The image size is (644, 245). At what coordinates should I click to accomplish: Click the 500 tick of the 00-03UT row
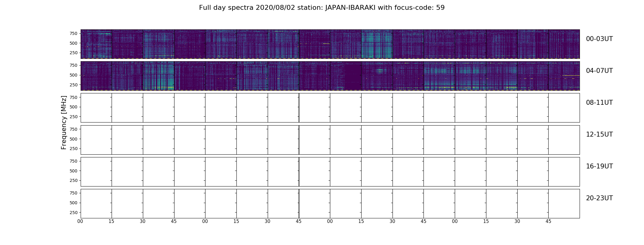(x=74, y=43)
